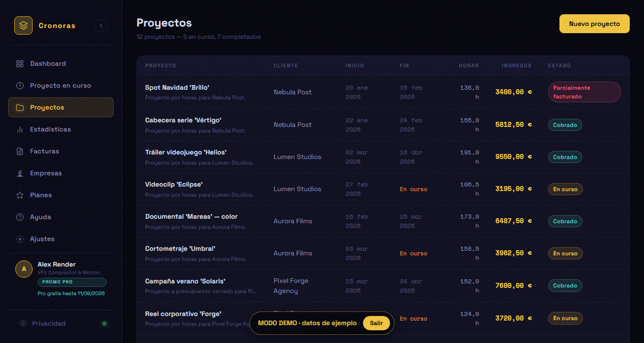This screenshot has height=343, width=644.
Task: Click the ESTADO column header
Action: (559, 66)
